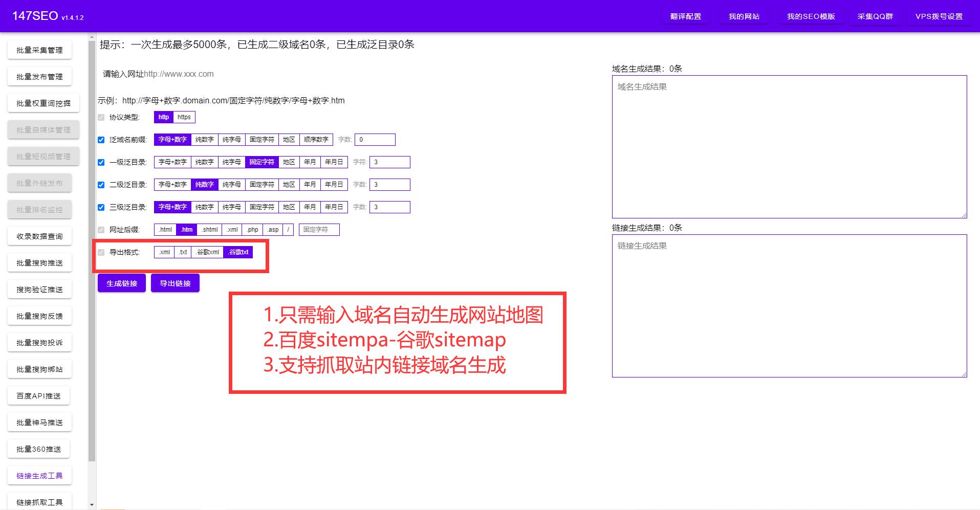
Task: Click the 导出链接 button
Action: click(x=175, y=282)
